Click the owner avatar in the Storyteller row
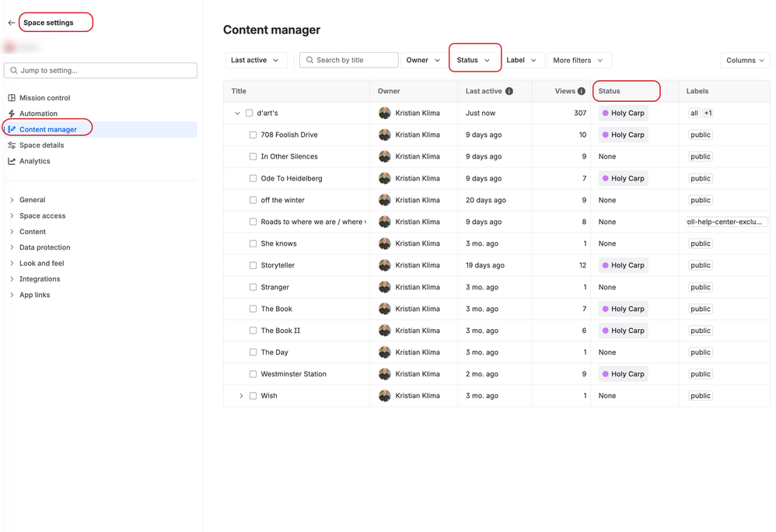This screenshot has width=776, height=532. coord(385,265)
